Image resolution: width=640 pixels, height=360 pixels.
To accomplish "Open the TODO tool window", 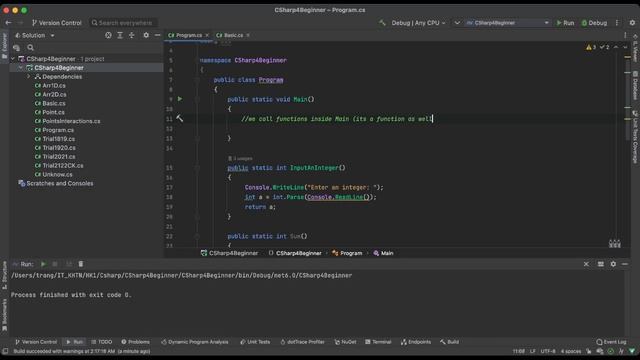I will (x=102, y=342).
